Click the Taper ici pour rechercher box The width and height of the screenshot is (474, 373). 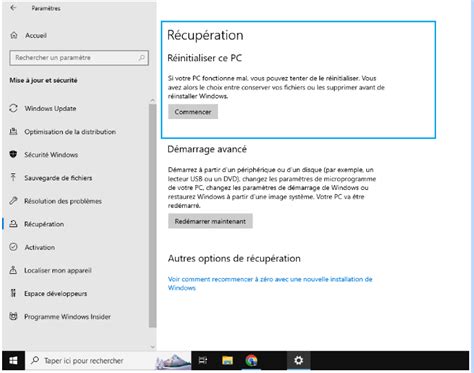coord(108,360)
